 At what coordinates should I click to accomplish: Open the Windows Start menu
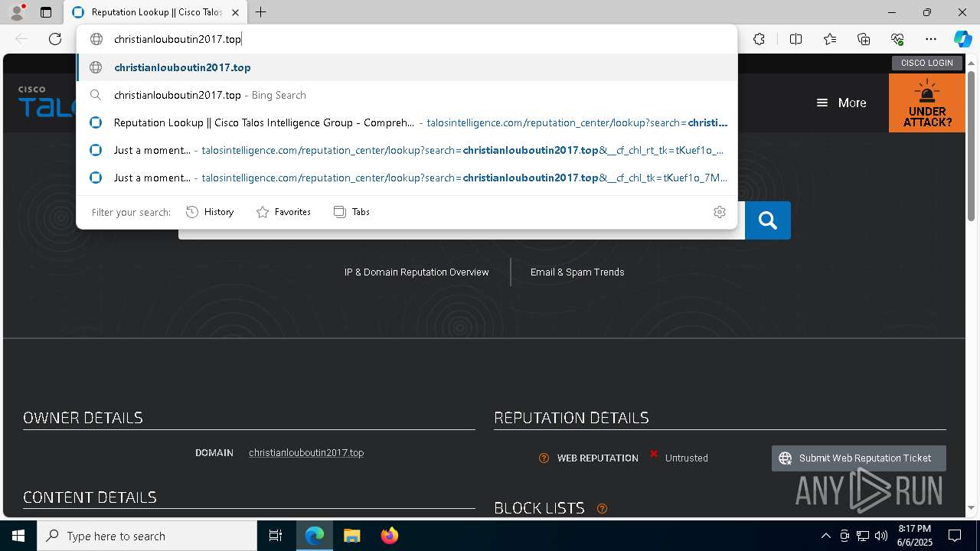click(x=18, y=536)
